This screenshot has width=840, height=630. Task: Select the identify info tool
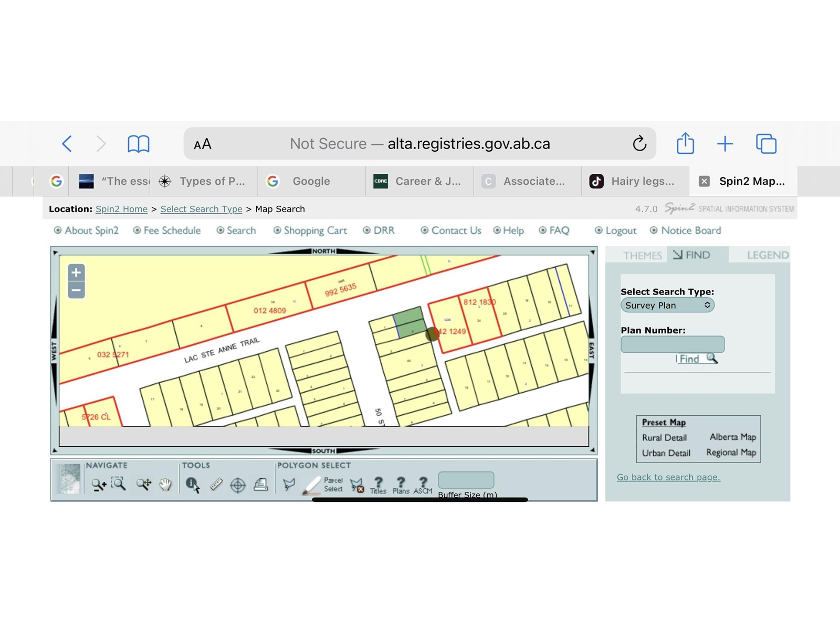click(193, 484)
